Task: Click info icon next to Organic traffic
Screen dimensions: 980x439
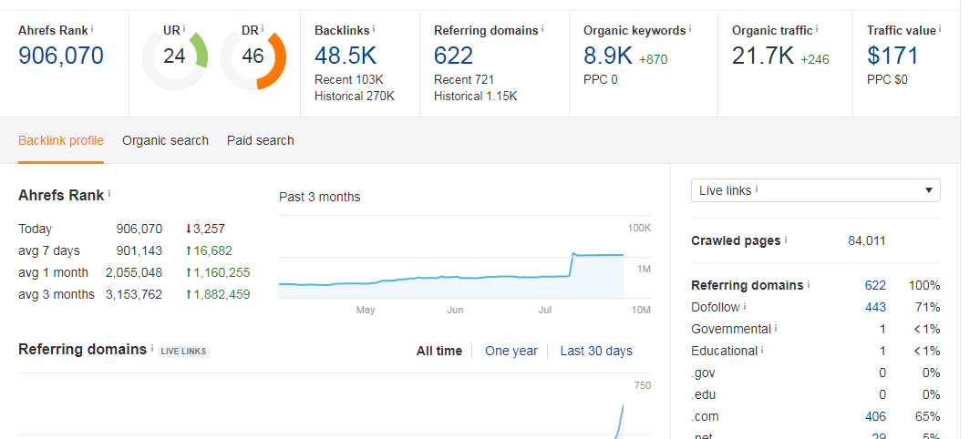Action: (817, 29)
